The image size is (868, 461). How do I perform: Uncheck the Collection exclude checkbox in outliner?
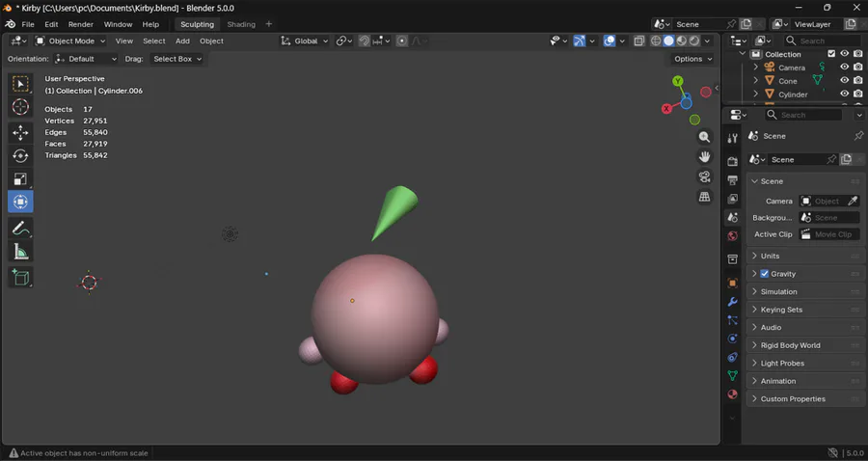coord(831,54)
